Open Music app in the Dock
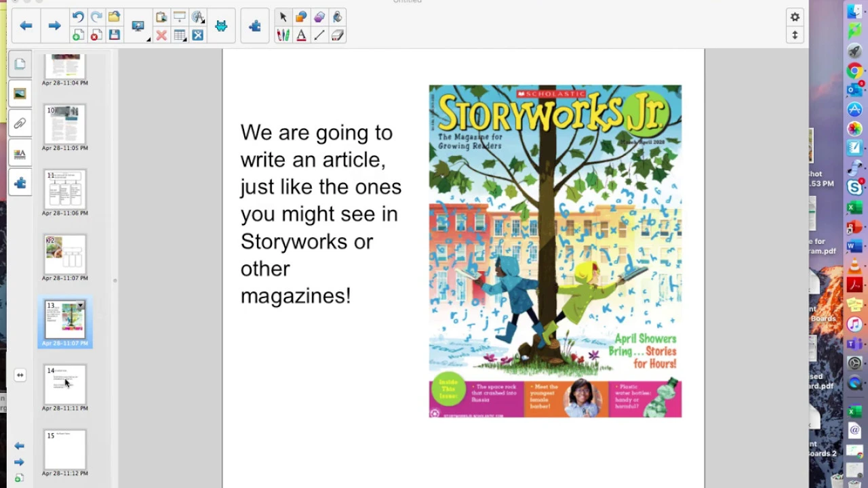 click(854, 324)
